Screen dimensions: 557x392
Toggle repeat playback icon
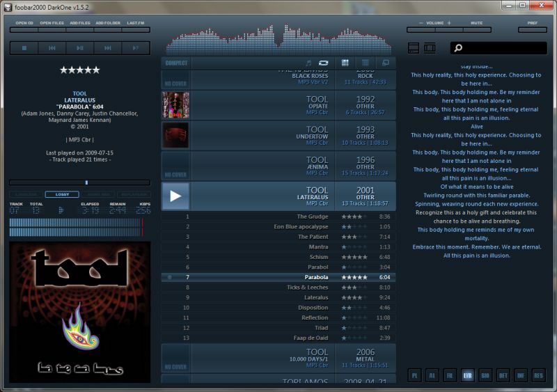pos(323,63)
